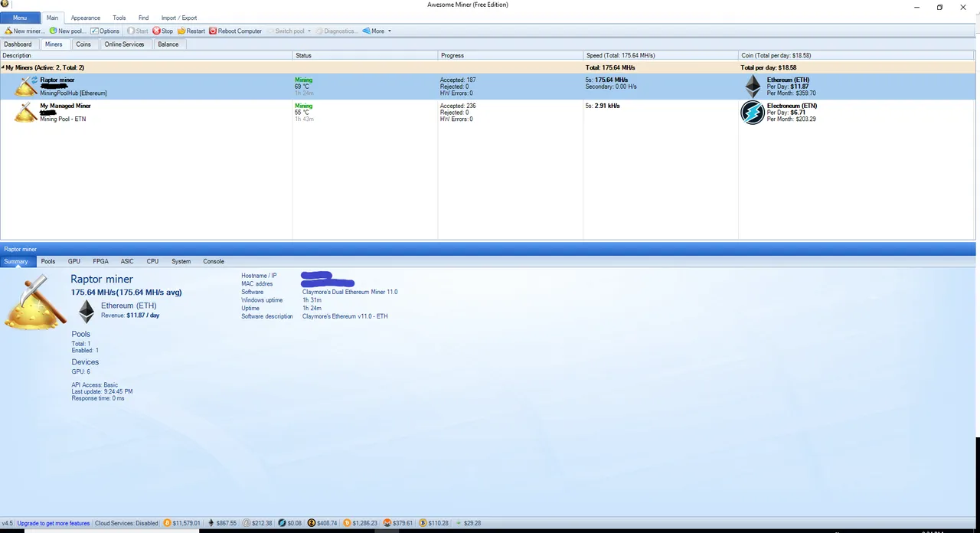Viewport: 980px width, 533px height.
Task: Select the Main ribbon tab
Action: (52, 18)
